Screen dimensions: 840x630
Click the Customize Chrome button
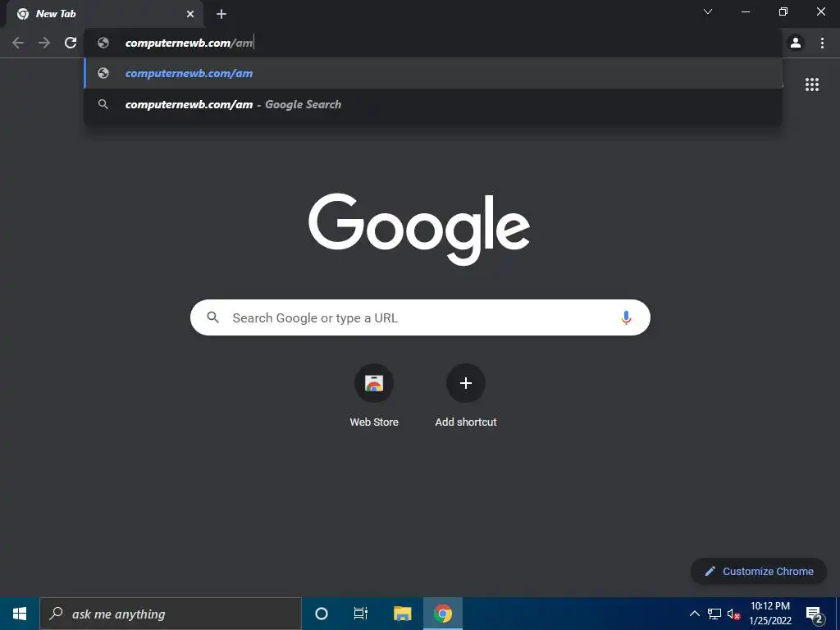coord(759,571)
